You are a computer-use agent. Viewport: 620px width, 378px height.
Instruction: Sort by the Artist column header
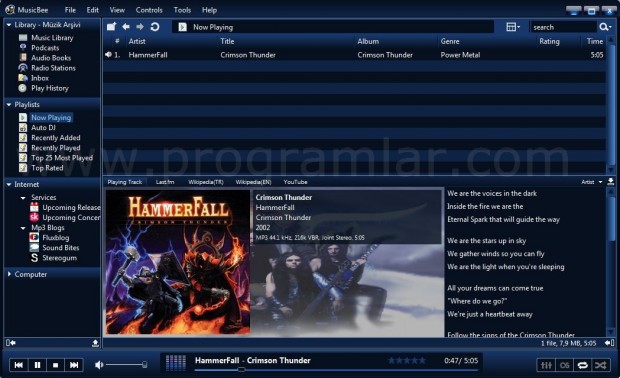tap(137, 41)
